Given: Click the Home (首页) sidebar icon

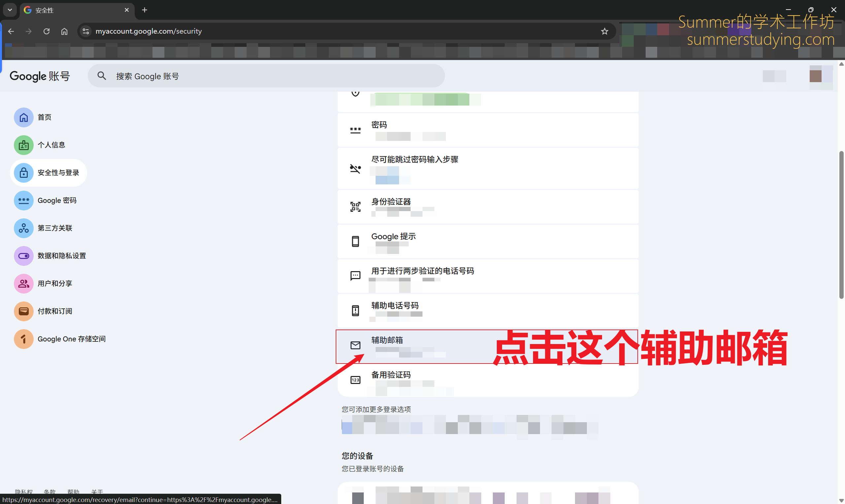Looking at the screenshot, I should point(23,117).
